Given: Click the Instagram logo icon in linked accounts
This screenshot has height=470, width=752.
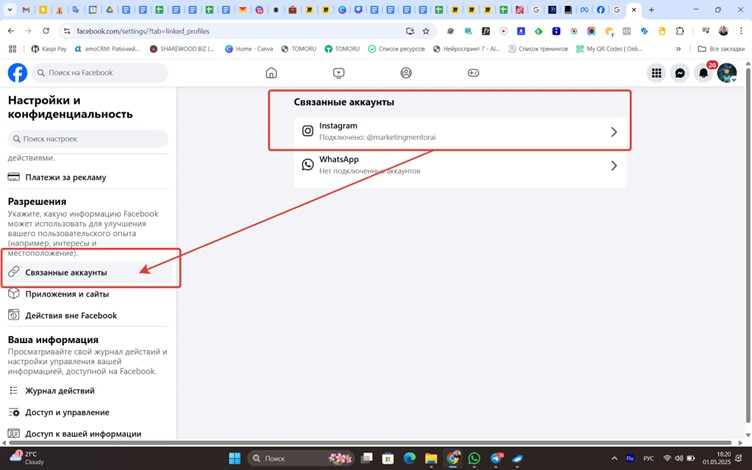Looking at the screenshot, I should tap(307, 131).
